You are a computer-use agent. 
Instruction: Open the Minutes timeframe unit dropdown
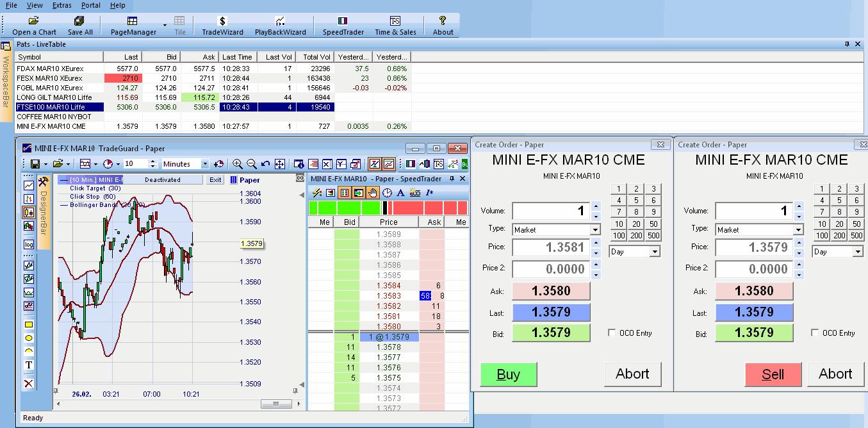pos(205,164)
